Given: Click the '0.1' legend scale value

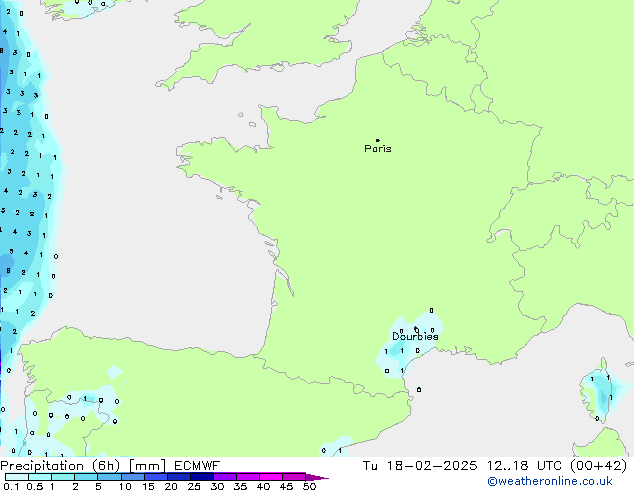Looking at the screenshot, I should click(11, 486).
